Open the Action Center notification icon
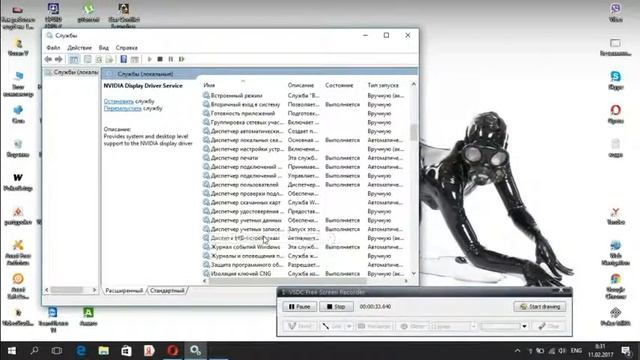640x360 pixels. [x=625, y=351]
